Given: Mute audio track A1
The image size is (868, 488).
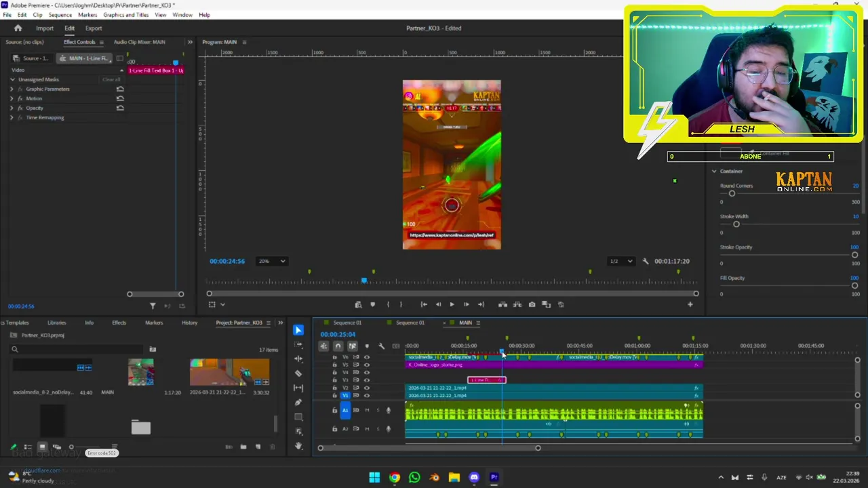Looking at the screenshot, I should pos(367,410).
